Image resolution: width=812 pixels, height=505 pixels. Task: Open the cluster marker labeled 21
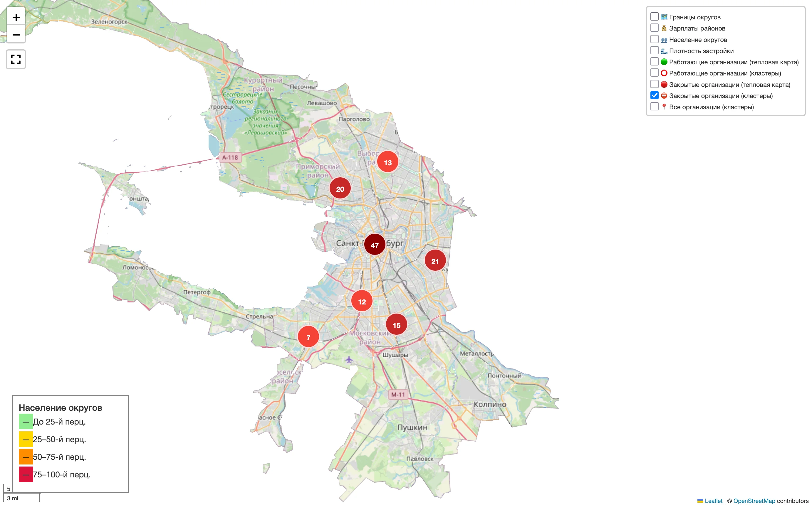point(435,261)
